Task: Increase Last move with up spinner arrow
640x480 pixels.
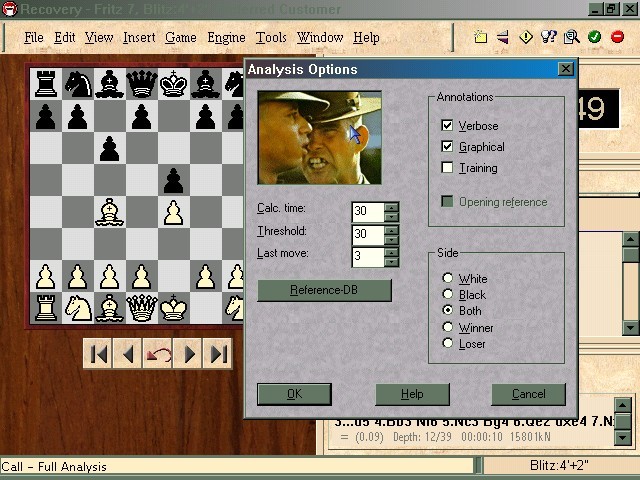Action: pyautogui.click(x=391, y=252)
